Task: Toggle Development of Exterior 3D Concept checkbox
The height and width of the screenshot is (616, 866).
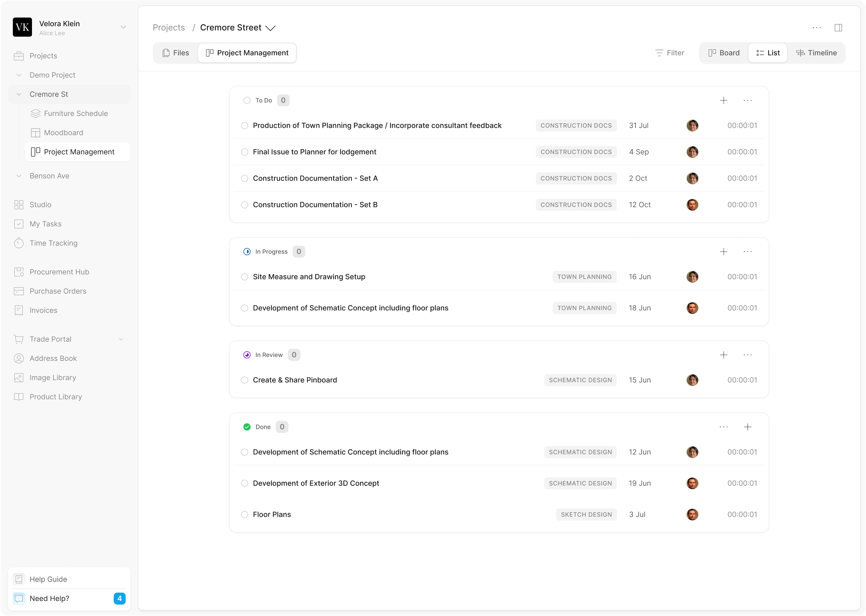Action: click(244, 483)
